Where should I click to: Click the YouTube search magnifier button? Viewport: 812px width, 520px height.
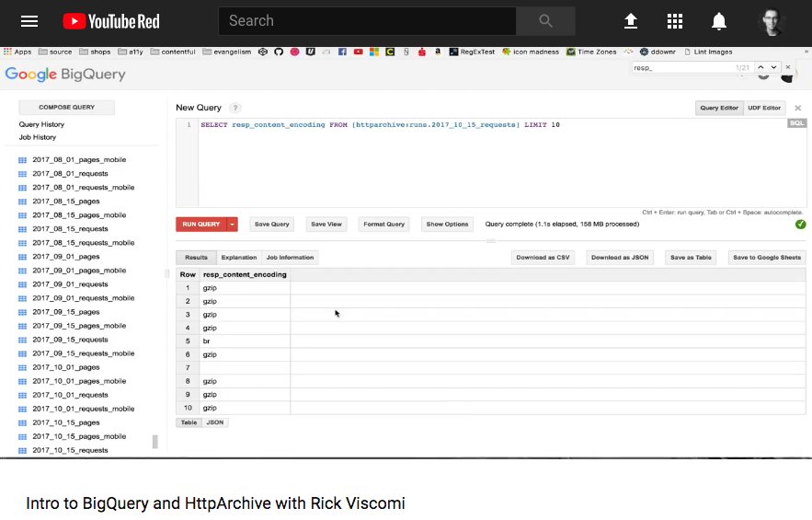pos(545,21)
